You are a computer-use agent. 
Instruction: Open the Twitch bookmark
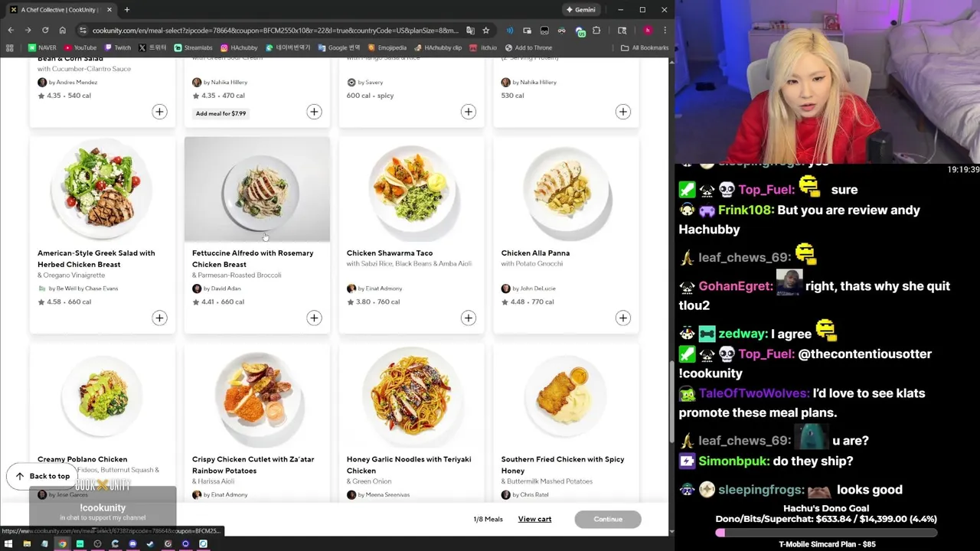point(117,47)
